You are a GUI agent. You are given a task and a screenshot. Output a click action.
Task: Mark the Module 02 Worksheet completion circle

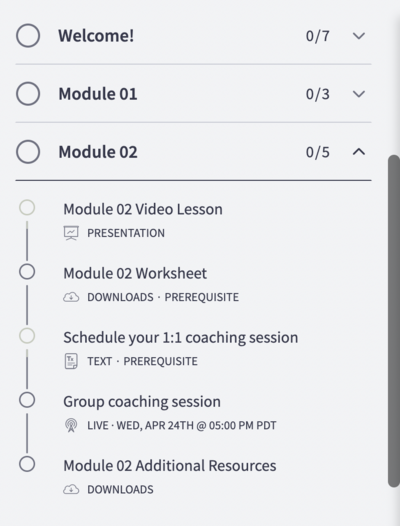click(27, 272)
